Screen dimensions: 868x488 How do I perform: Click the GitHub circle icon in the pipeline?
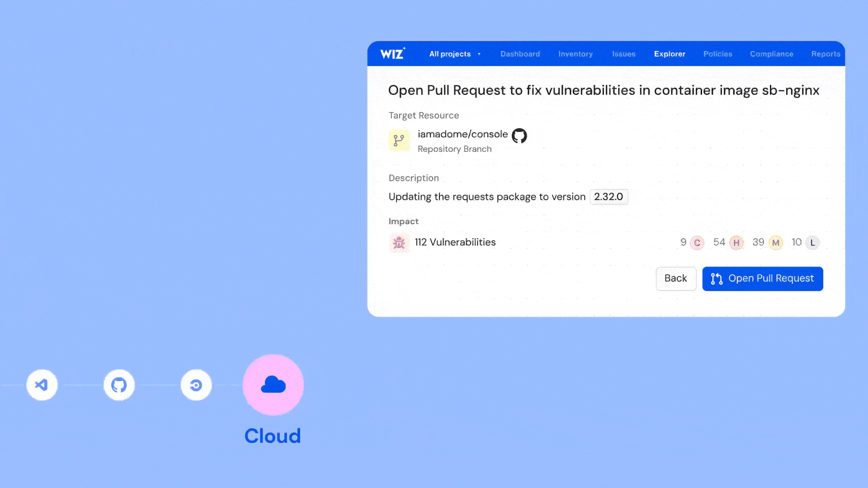(119, 385)
